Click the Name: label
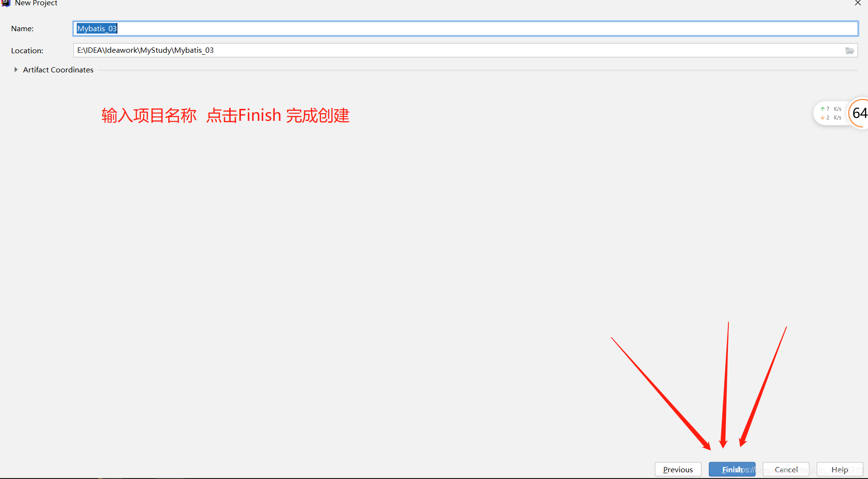The image size is (868, 479). [23, 29]
